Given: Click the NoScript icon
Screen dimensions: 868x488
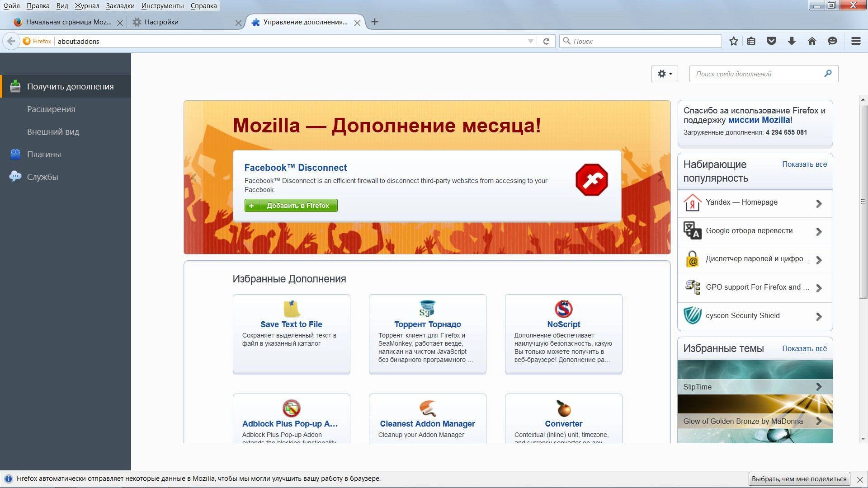Looking at the screenshot, I should pyautogui.click(x=563, y=309).
